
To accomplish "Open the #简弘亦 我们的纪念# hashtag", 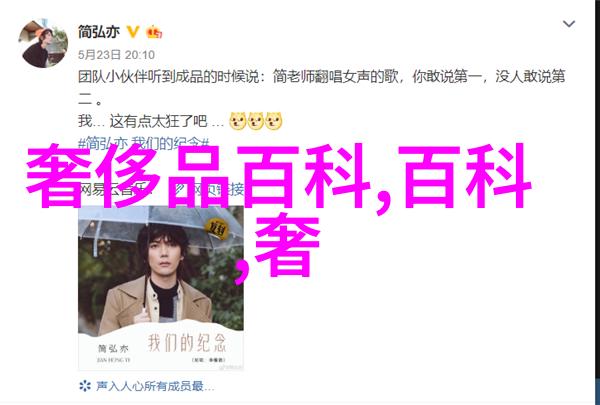I will pos(144,144).
